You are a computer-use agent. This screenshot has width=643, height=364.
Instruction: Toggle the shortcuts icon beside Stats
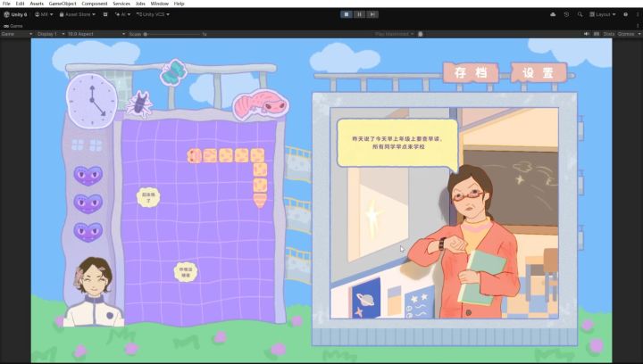click(x=597, y=34)
